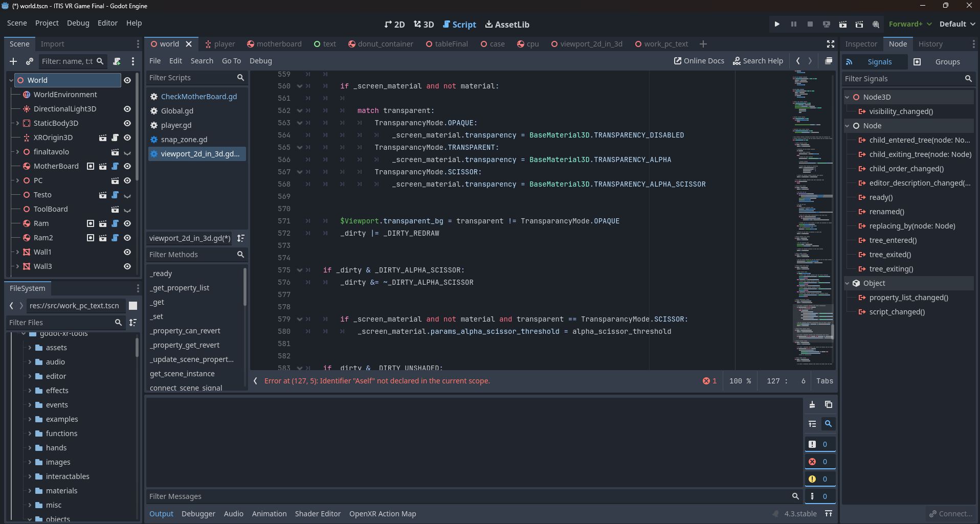
Task: Run the project with the play button
Action: click(x=777, y=24)
